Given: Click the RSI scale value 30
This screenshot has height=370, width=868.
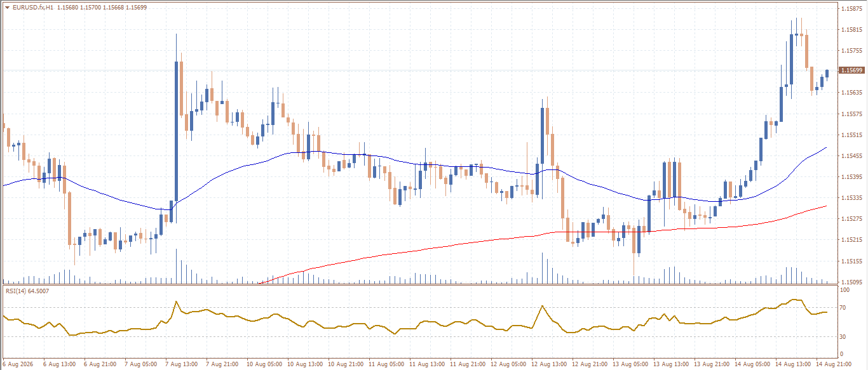Looking at the screenshot, I should pyautogui.click(x=843, y=336).
